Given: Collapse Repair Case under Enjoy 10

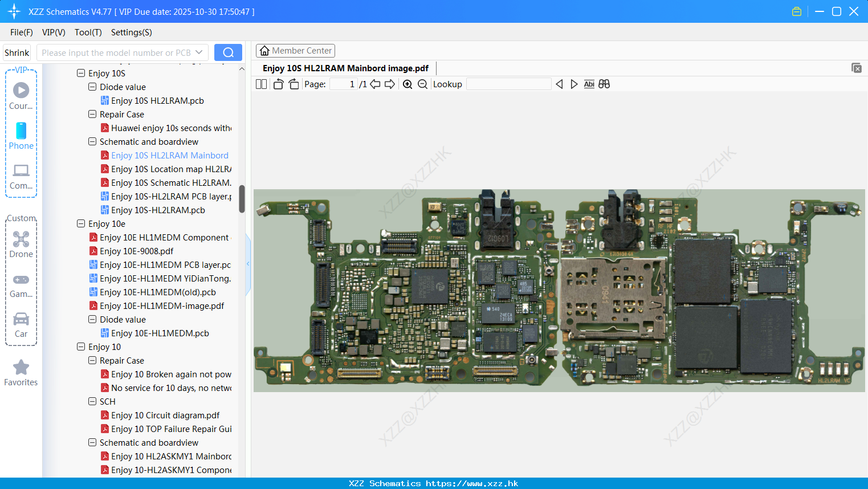Looking at the screenshot, I should coord(92,360).
